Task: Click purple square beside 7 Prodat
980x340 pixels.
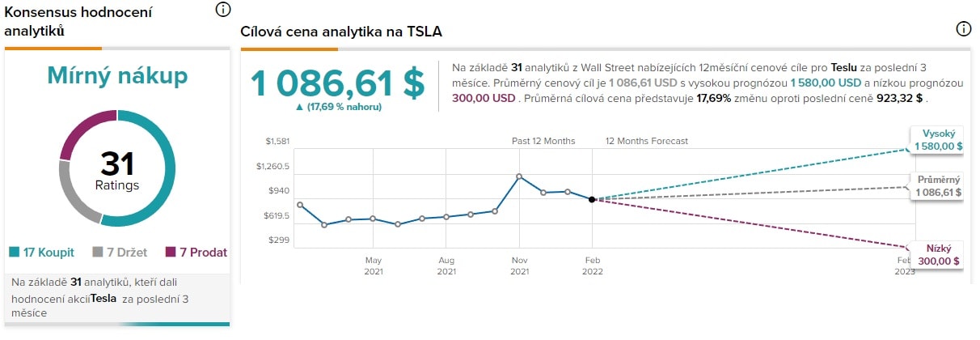Action: (171, 253)
